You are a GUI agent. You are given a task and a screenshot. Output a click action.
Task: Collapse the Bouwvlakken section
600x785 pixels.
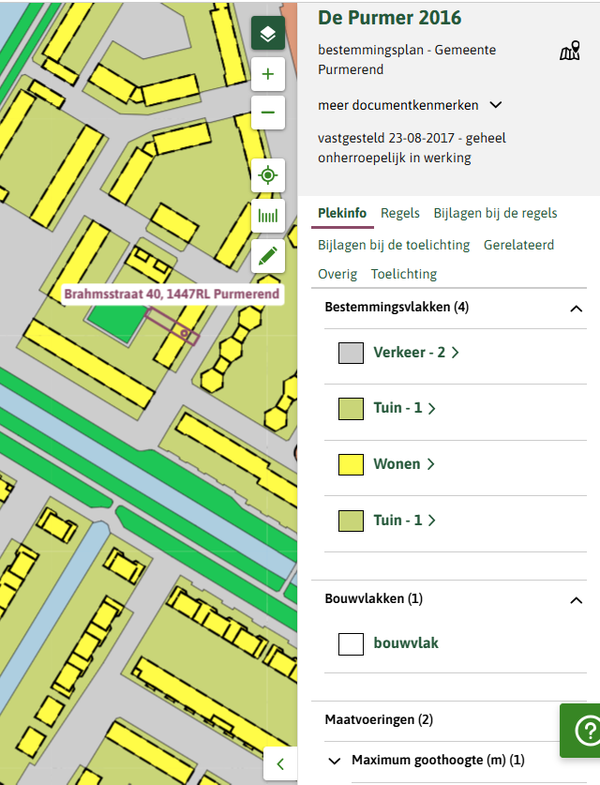575,600
